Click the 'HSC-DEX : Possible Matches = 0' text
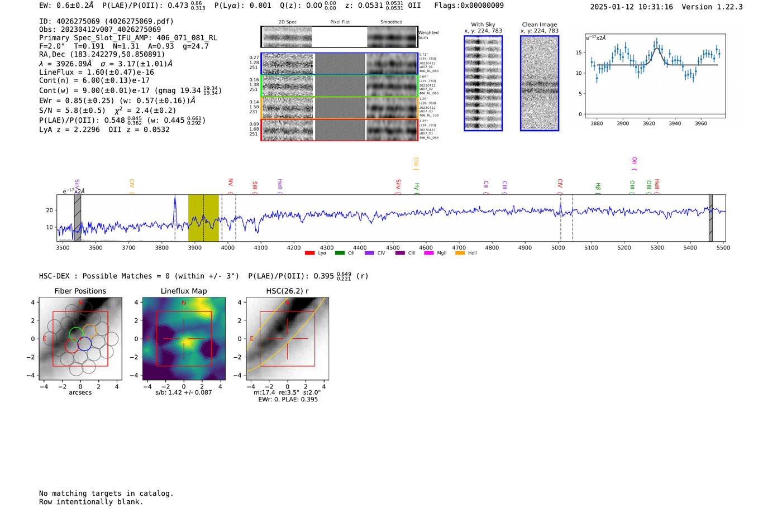Image resolution: width=782 pixels, height=532 pixels. [139, 276]
